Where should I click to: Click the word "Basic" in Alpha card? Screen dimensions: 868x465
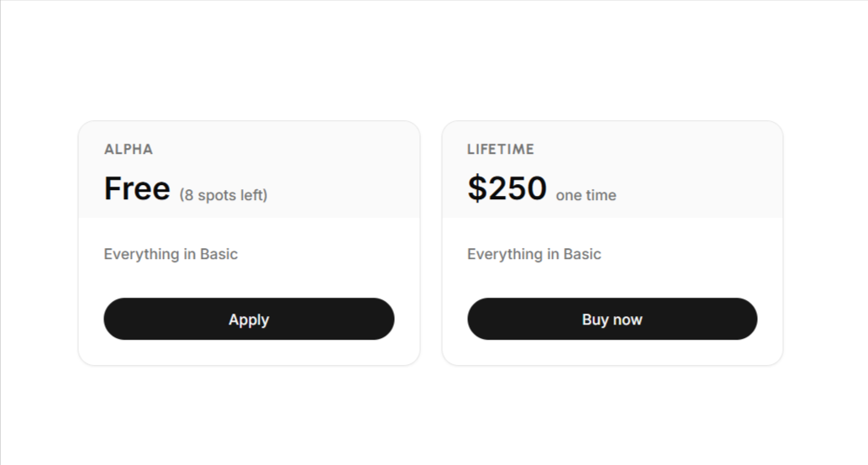[x=218, y=254]
